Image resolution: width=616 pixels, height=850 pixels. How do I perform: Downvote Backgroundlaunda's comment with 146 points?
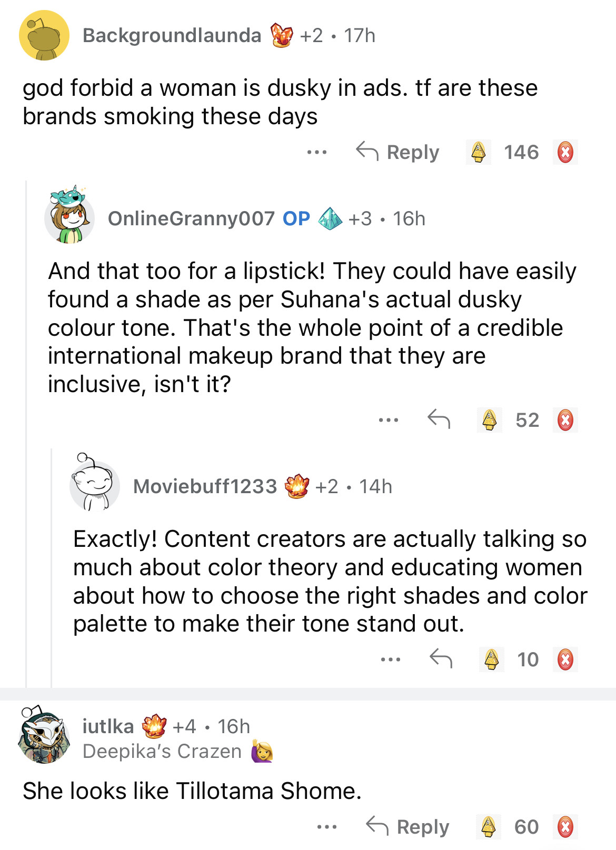click(565, 153)
